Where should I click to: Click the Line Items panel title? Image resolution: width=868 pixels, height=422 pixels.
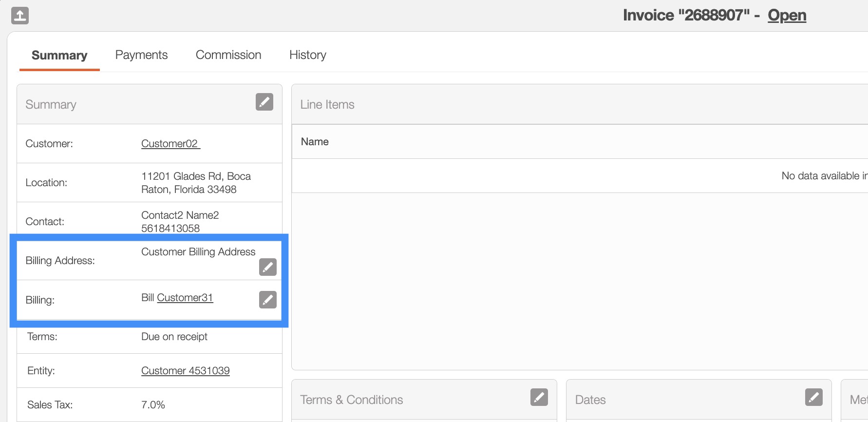327,105
